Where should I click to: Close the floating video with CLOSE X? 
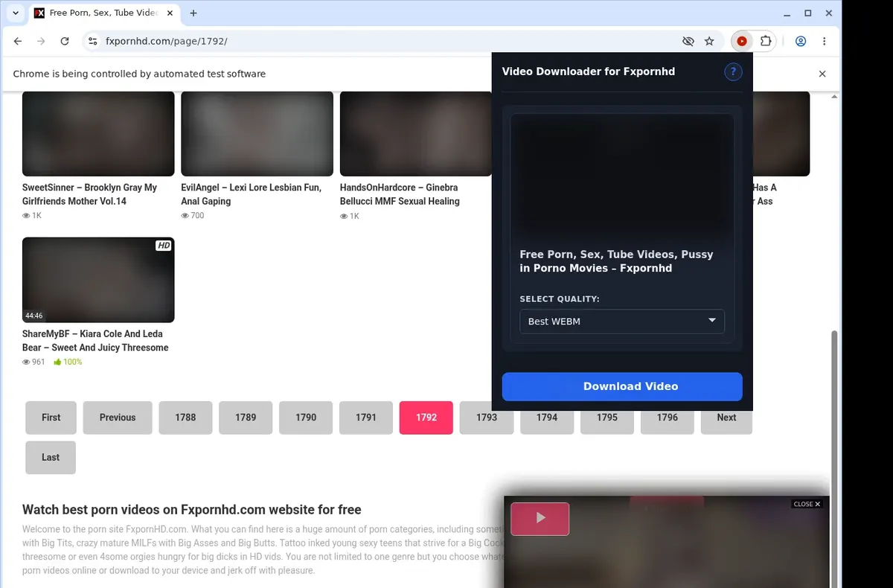(x=807, y=504)
